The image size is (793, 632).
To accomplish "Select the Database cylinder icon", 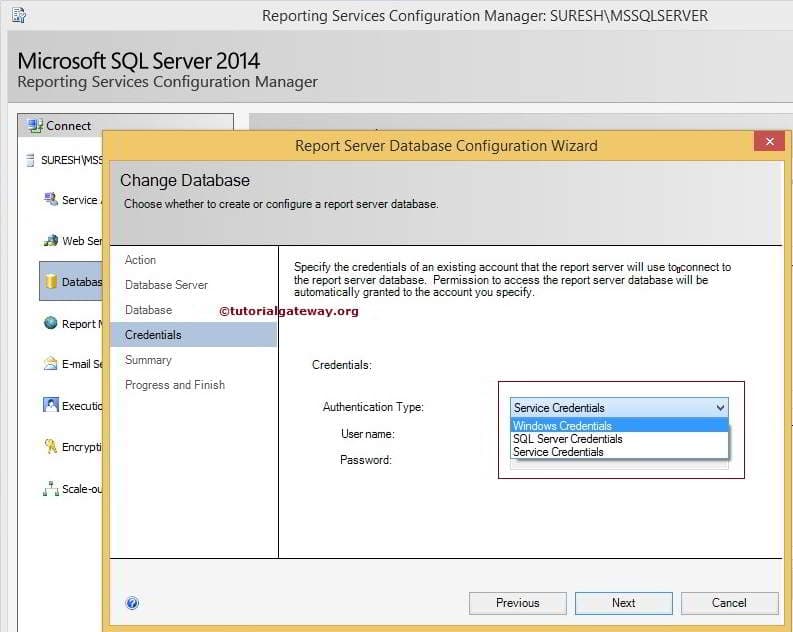I will pyautogui.click(x=51, y=282).
